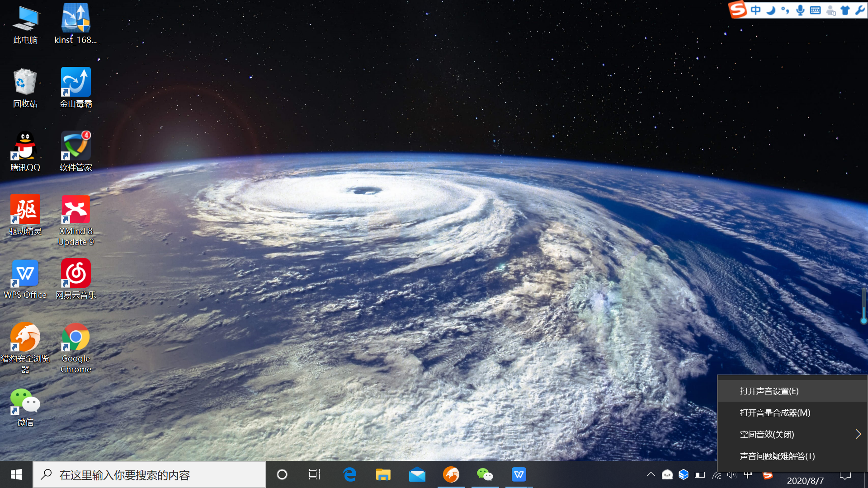The image size is (868, 488).
Task: Click the QQ penguin tray icon
Action: [667, 474]
